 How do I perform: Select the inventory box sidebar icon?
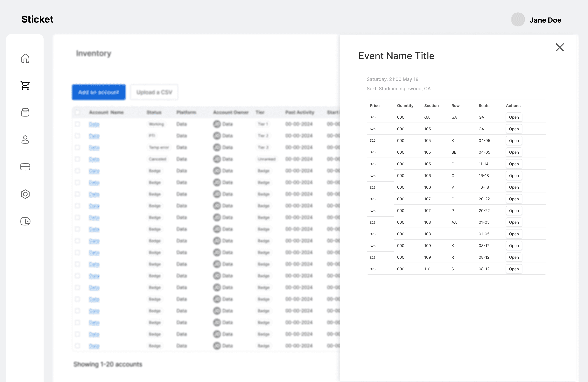pos(25,112)
